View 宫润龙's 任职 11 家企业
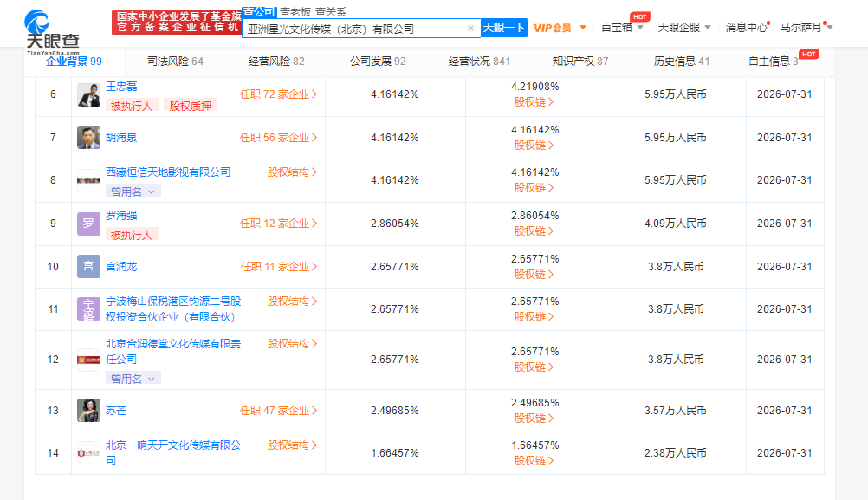The width and height of the screenshot is (868, 500). pyautogui.click(x=279, y=267)
